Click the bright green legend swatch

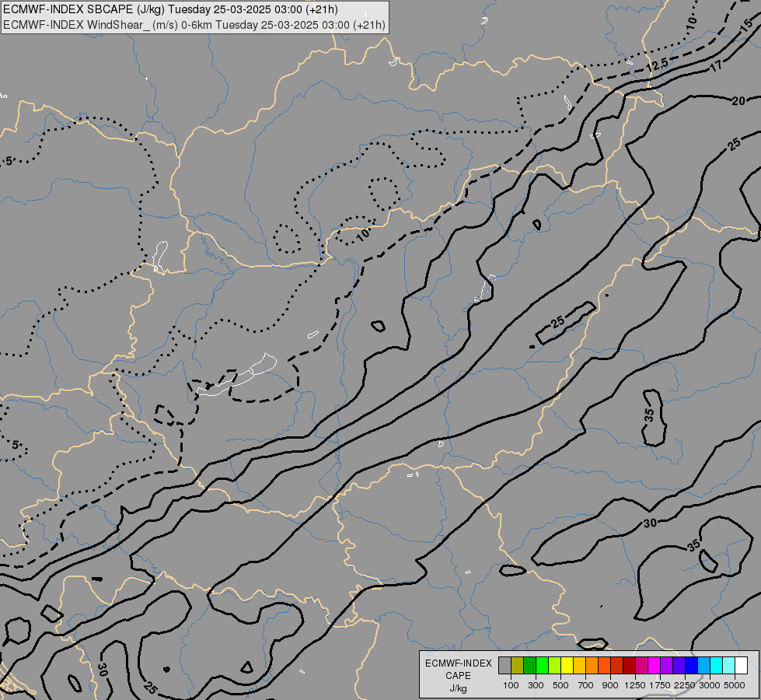click(543, 666)
